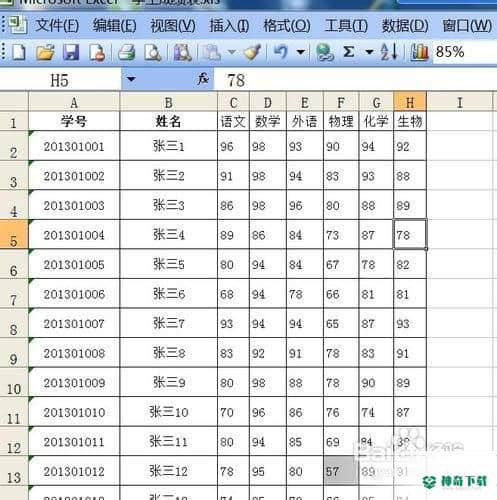The width and height of the screenshot is (497, 500).
Task: Click the Undo arrow icon
Action: point(280,52)
